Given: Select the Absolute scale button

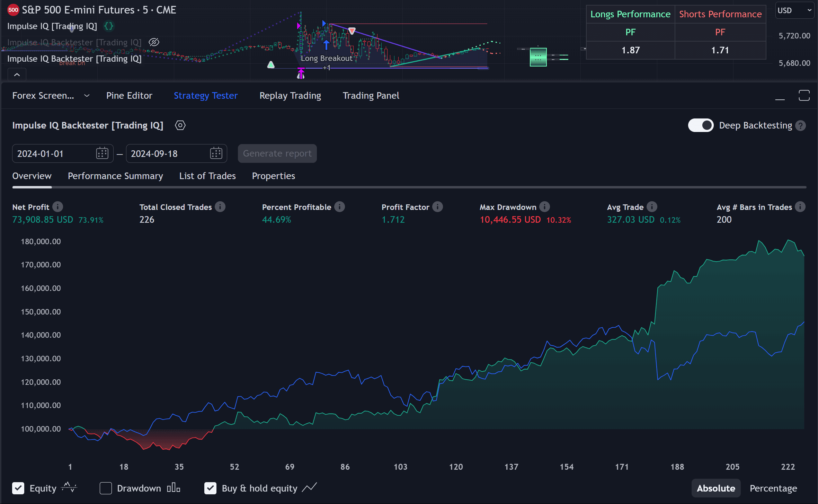Looking at the screenshot, I should coord(716,488).
